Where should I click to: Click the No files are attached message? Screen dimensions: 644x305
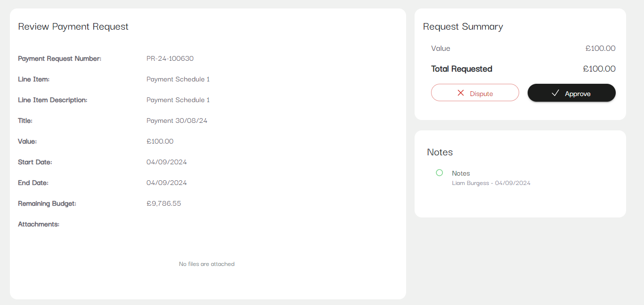tap(207, 264)
